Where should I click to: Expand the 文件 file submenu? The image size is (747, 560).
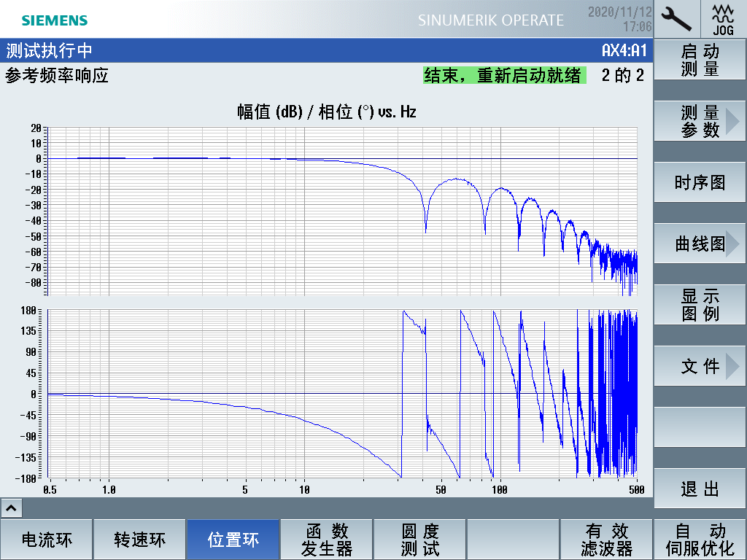point(700,366)
